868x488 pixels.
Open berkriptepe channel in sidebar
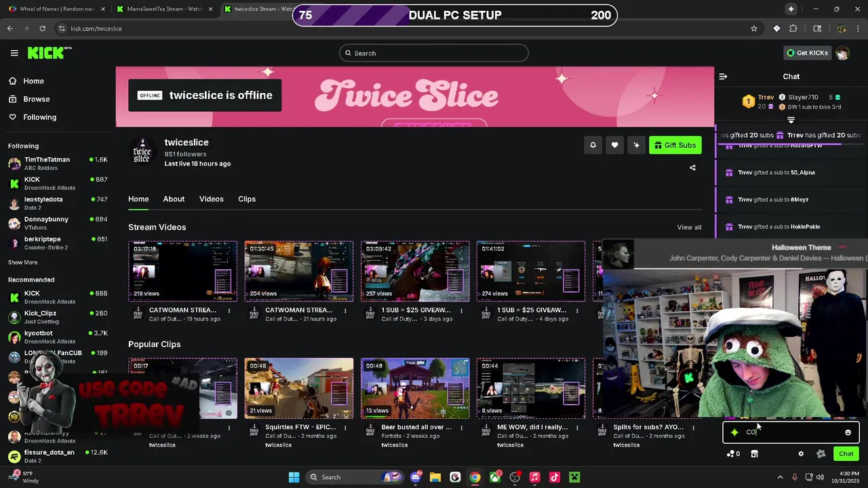(x=58, y=243)
